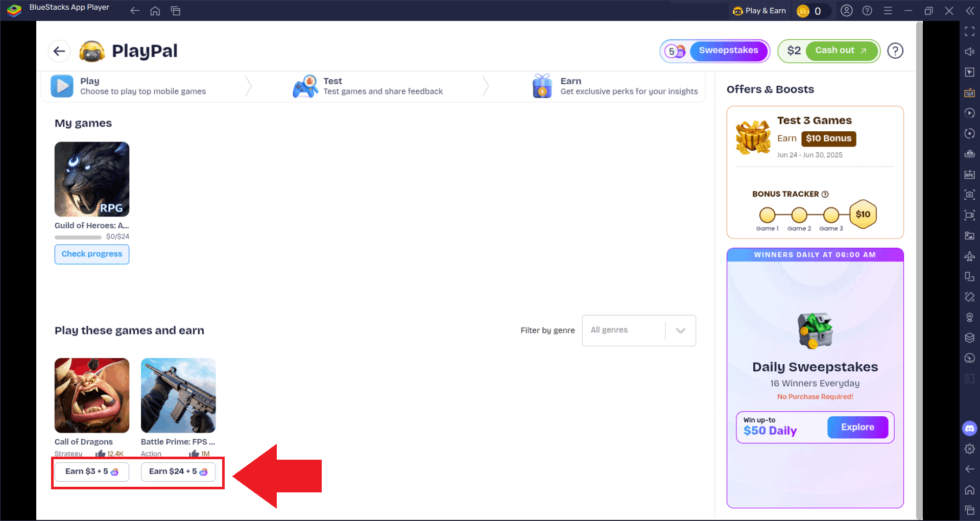This screenshot has height=521, width=980.
Task: Open the macro play icon in sidebar
Action: coord(969,113)
